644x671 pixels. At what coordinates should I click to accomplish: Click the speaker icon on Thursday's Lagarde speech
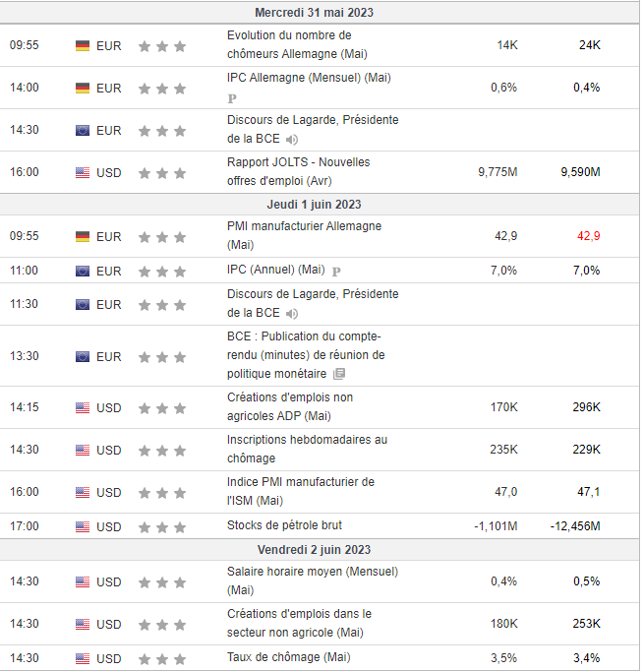coord(292,314)
